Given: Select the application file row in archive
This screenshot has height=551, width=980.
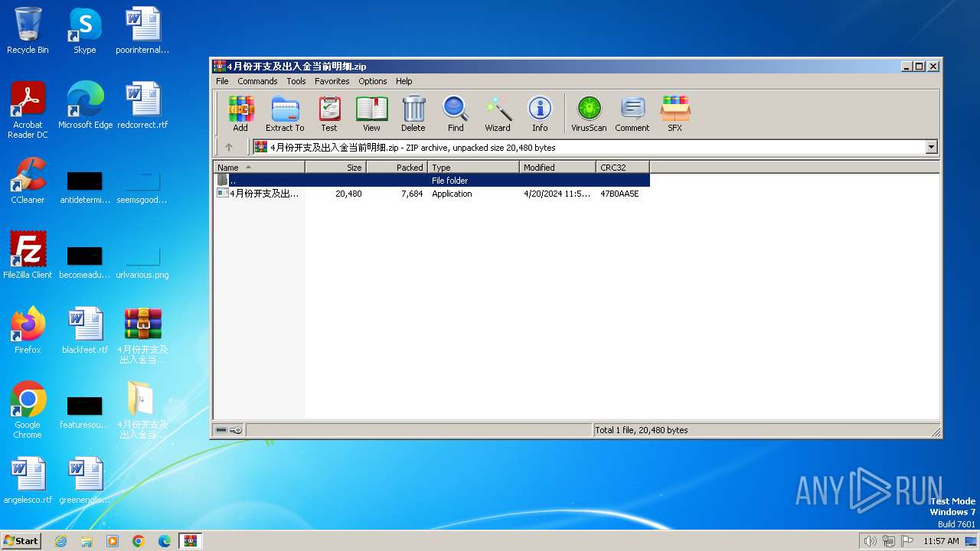Looking at the screenshot, I should pyautogui.click(x=432, y=194).
